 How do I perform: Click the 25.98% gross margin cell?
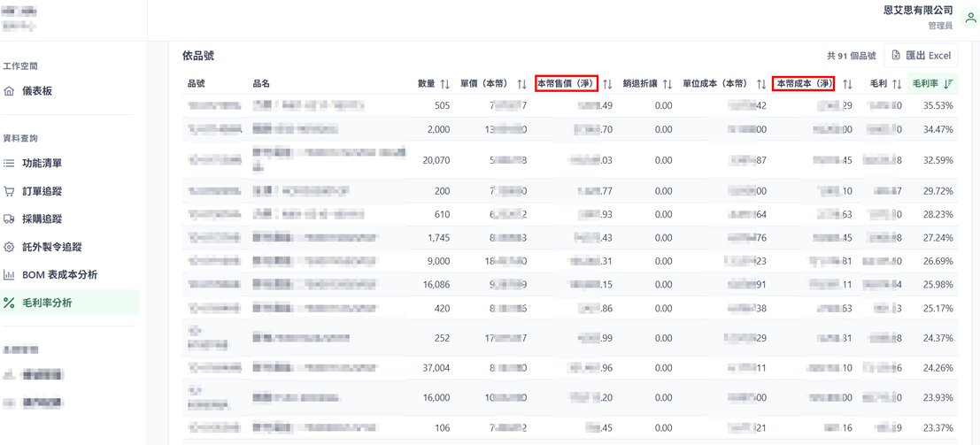pyautogui.click(x=938, y=284)
